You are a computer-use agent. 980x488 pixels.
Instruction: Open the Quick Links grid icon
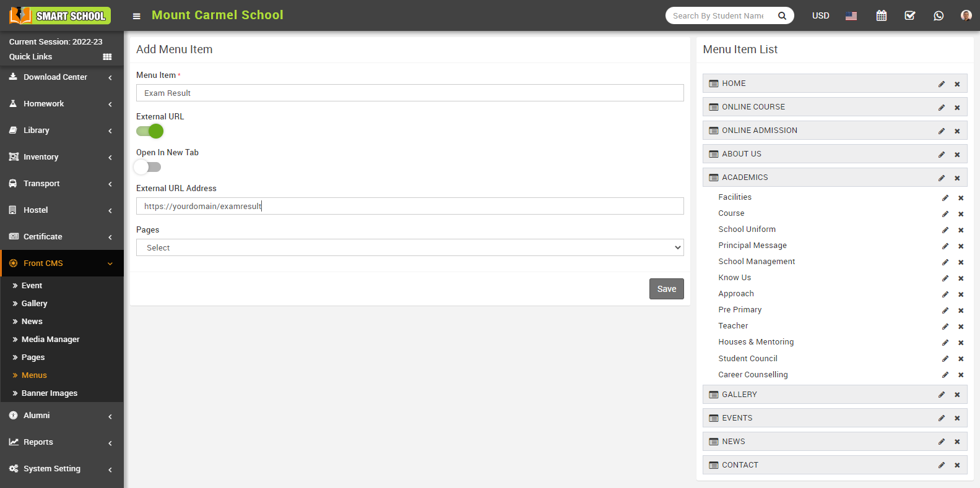107,57
